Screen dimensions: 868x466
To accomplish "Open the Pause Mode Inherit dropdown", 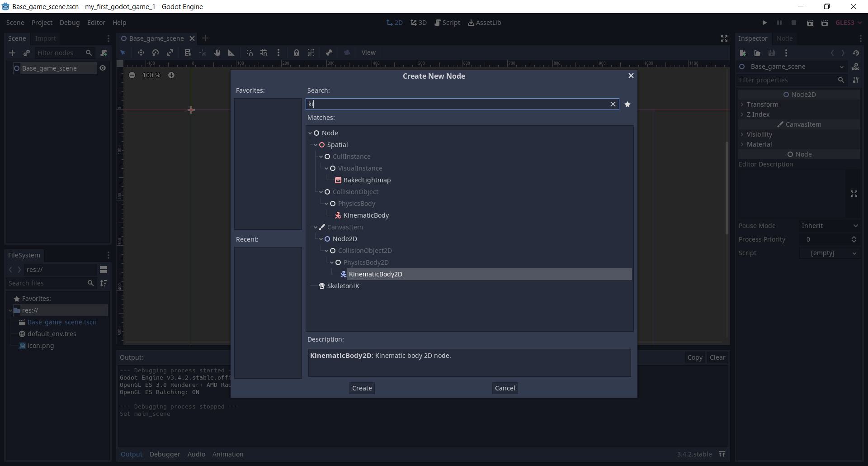I will pos(830,226).
